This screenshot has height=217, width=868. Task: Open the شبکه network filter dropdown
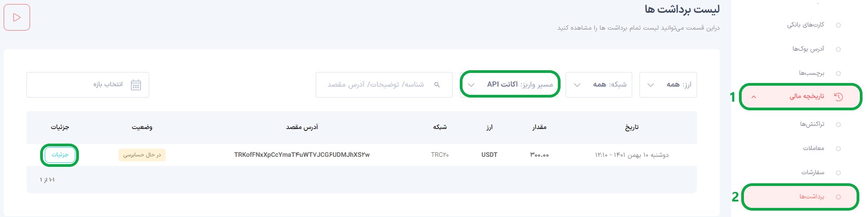pyautogui.click(x=598, y=85)
